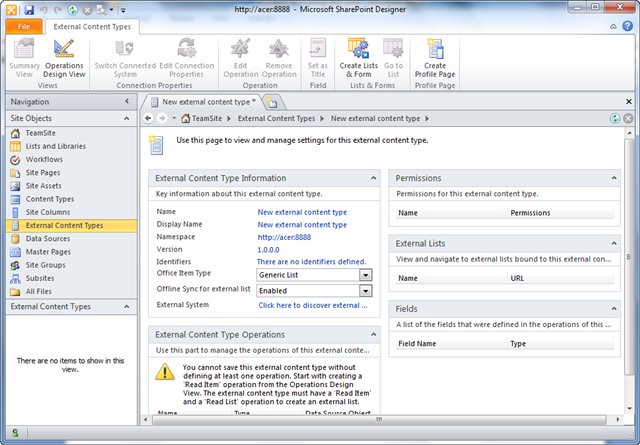Open Operations Design View
This screenshot has width=640, height=445.
(64, 58)
